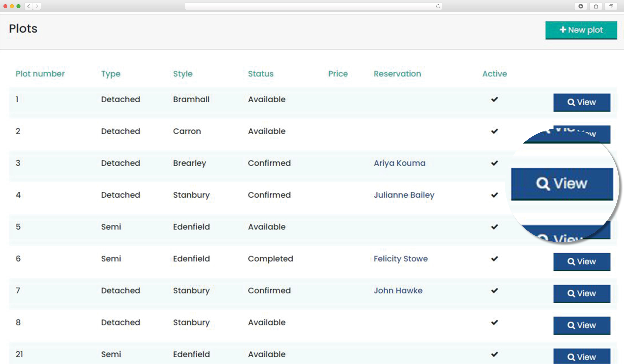Select the Carron style cell

(x=187, y=131)
